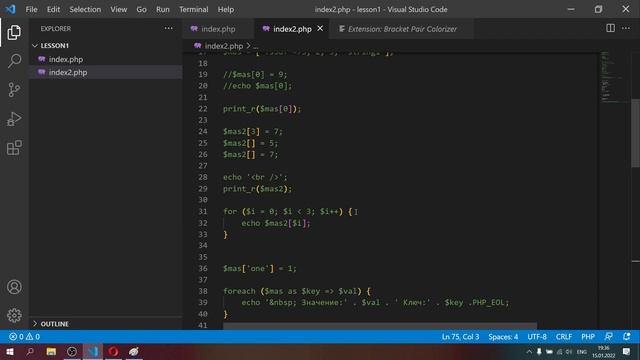Image resolution: width=640 pixels, height=360 pixels.
Task: Open the Terminal menu
Action: [193, 9]
